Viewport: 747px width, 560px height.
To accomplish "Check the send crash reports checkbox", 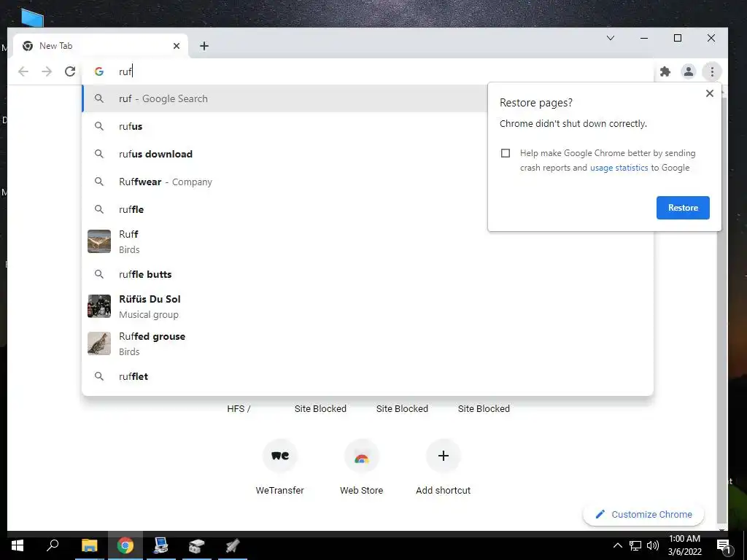I will coord(506,153).
